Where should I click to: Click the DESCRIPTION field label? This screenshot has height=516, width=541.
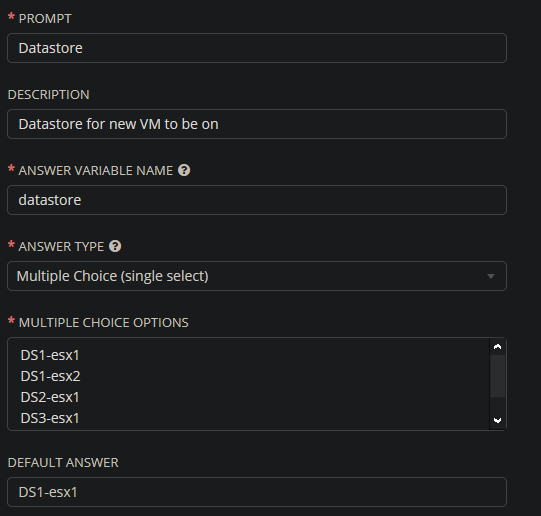coord(49,95)
